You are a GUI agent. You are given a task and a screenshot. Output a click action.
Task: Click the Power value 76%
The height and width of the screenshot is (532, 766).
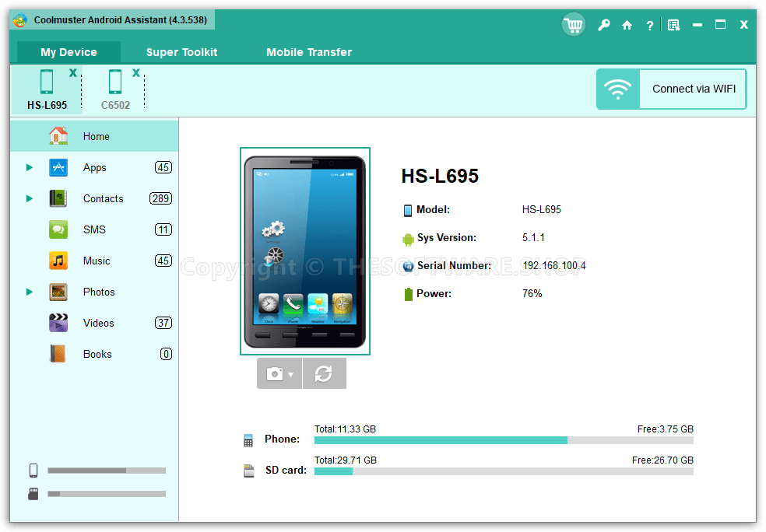pyautogui.click(x=532, y=293)
